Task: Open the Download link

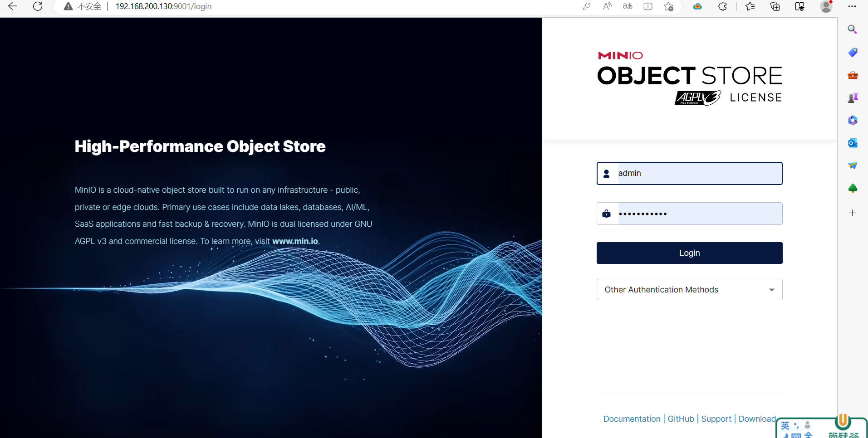Action: tap(757, 419)
